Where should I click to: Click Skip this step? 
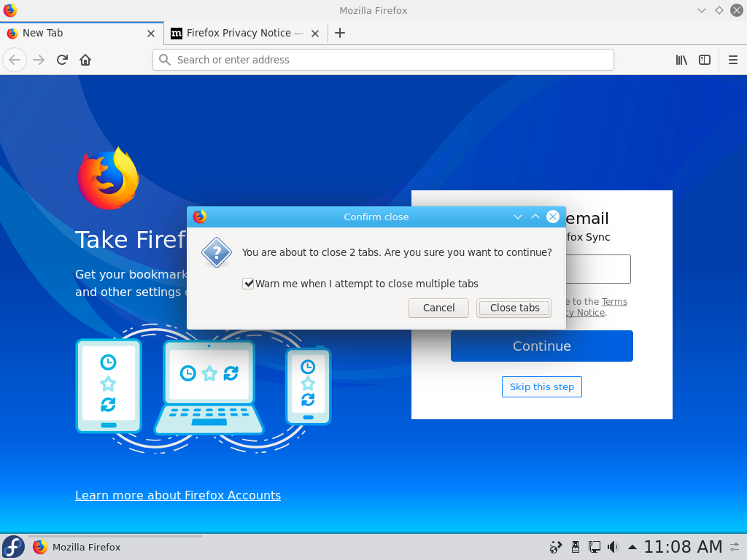(x=542, y=386)
